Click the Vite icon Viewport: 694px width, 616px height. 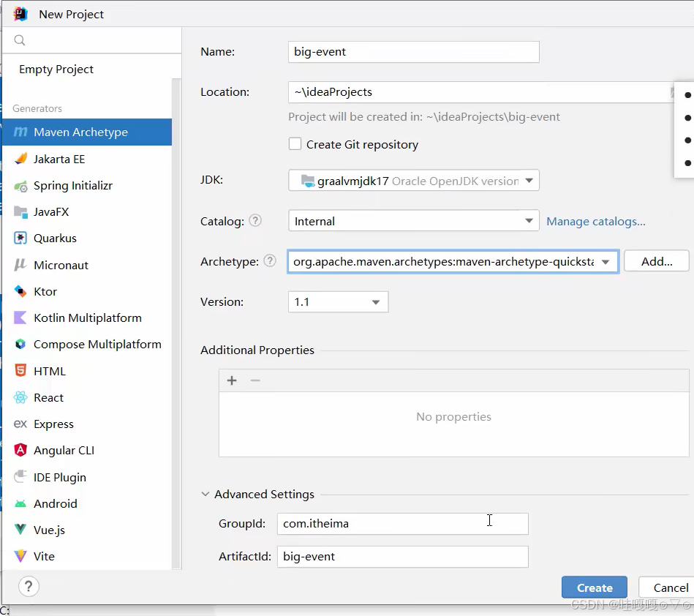click(x=20, y=556)
